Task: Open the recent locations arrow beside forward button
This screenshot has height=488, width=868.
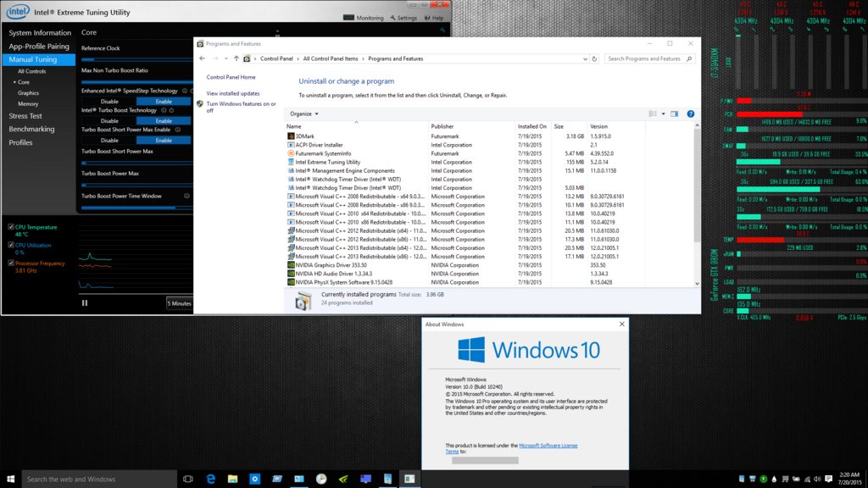Action: (225, 58)
